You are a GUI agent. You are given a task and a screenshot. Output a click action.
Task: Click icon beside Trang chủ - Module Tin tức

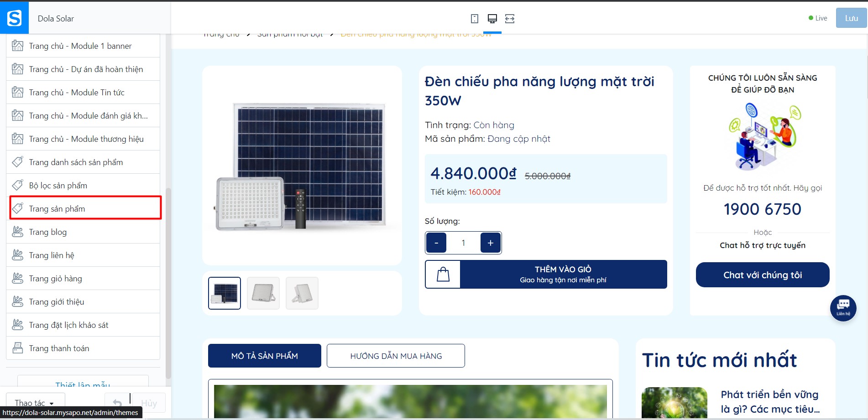(17, 92)
